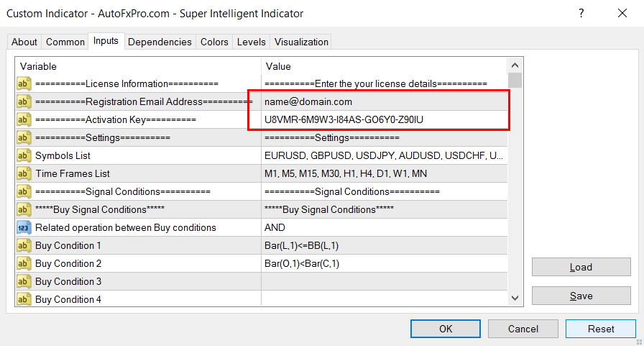Open the Levels tab
The height and width of the screenshot is (346, 644).
[x=252, y=42]
